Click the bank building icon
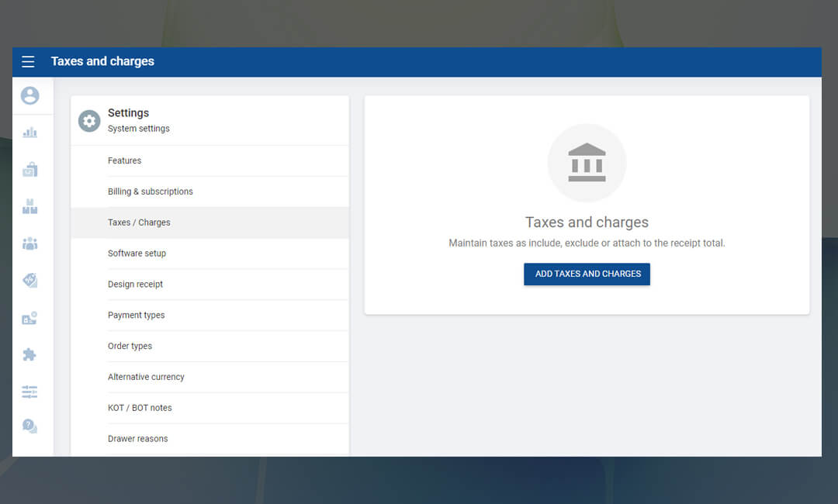This screenshot has width=838, height=504. (587, 163)
